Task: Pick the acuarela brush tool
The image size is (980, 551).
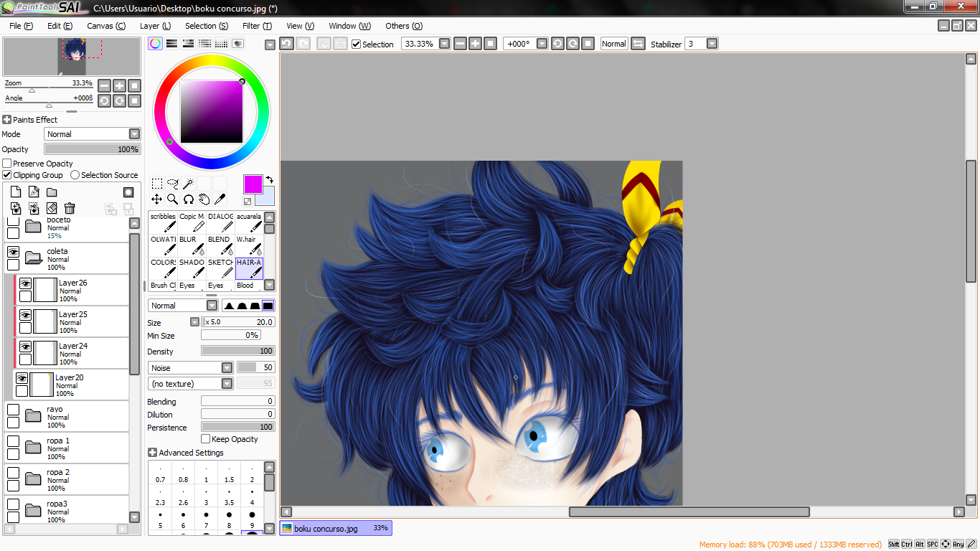Action: click(249, 222)
